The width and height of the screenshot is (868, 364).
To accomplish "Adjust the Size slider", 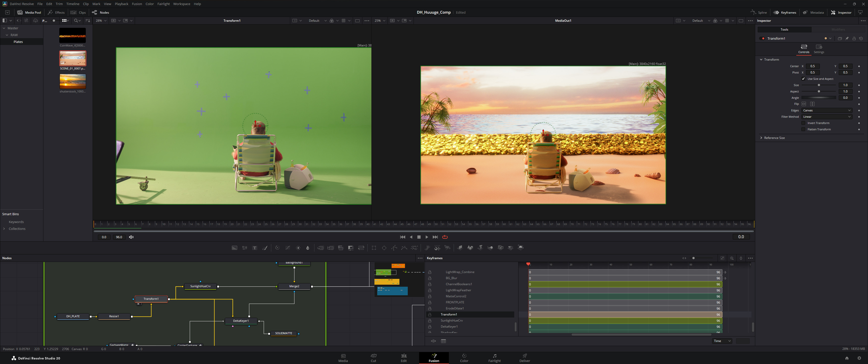I will pos(819,85).
